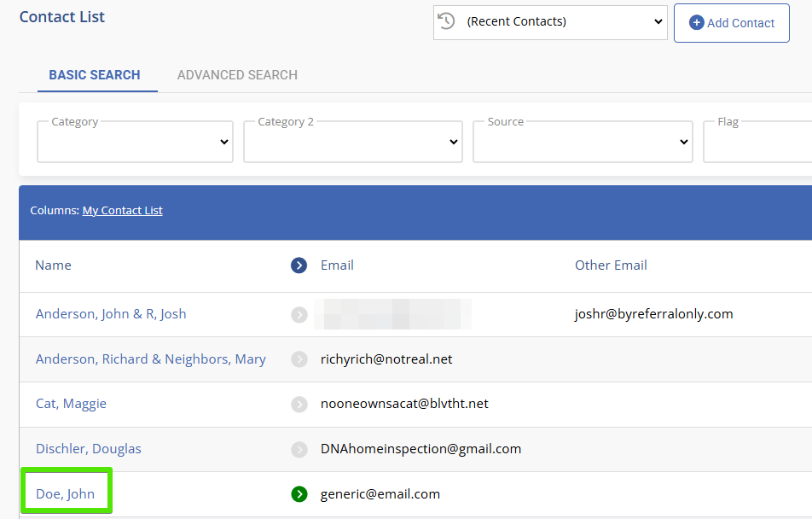Click gray arrow icon next to richyrich@notreal.net
Screen dimensions: 812x519
pos(299,359)
